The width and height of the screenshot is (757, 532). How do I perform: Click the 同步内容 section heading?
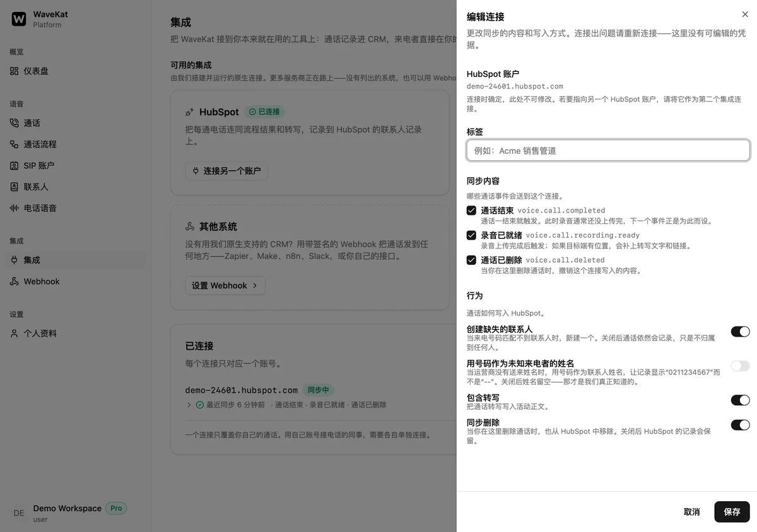(x=483, y=181)
